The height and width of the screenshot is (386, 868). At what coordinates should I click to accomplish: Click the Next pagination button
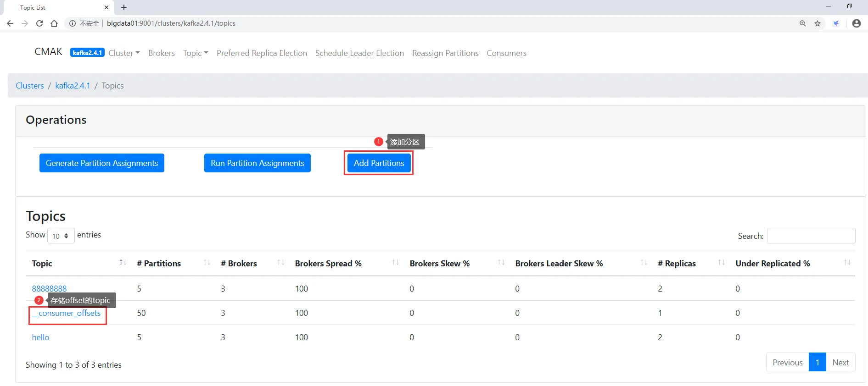coord(840,362)
